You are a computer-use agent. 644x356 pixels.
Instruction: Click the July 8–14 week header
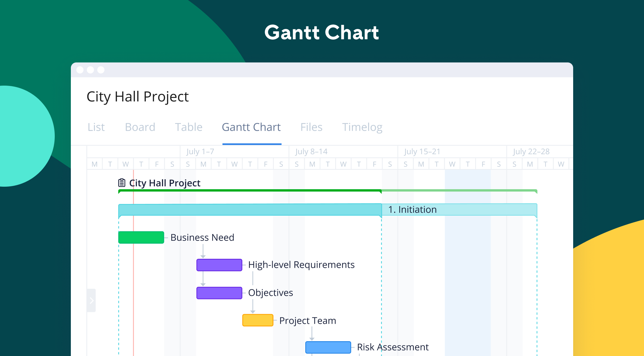click(x=311, y=151)
